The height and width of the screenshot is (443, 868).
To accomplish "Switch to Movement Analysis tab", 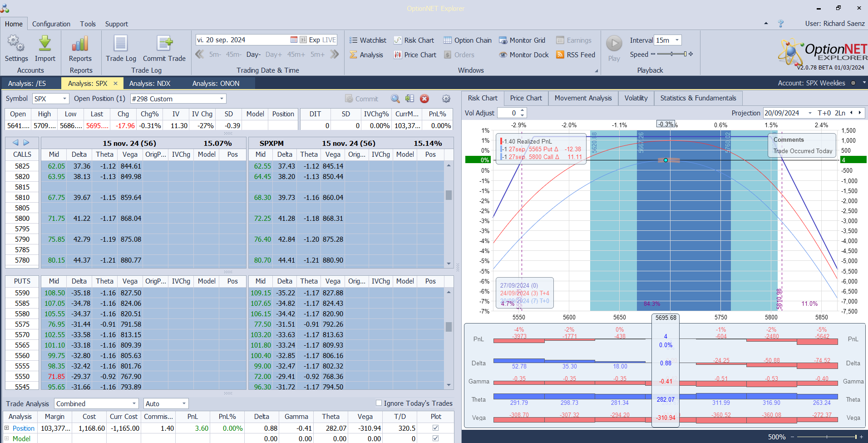I will pyautogui.click(x=583, y=98).
